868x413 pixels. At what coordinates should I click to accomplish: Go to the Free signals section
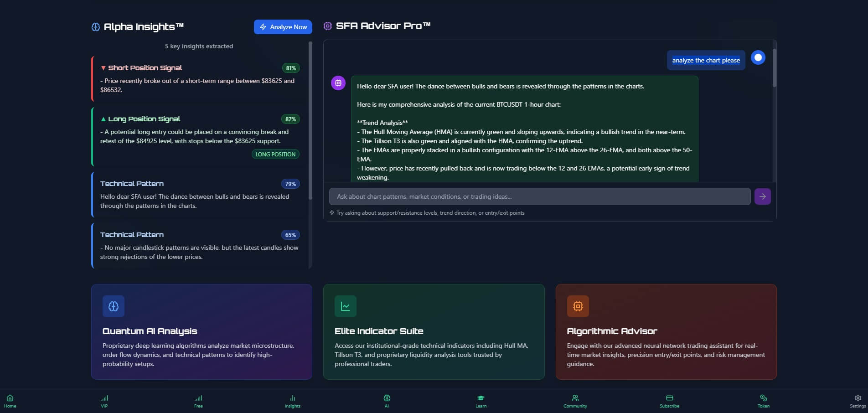pos(198,401)
